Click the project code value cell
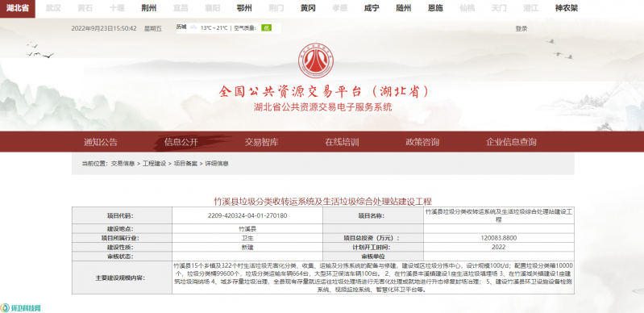 point(247,215)
